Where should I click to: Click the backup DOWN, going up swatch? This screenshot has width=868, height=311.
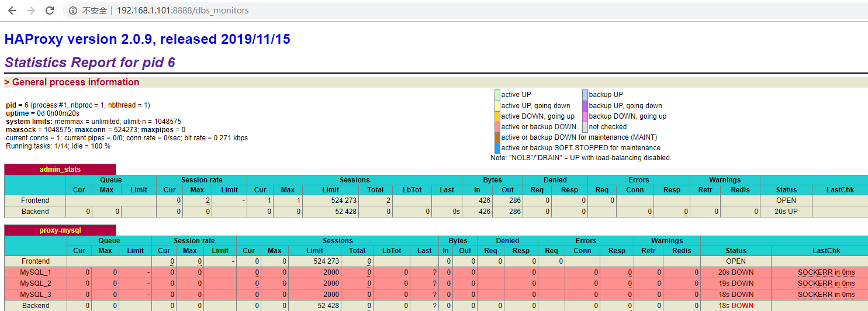(x=585, y=116)
